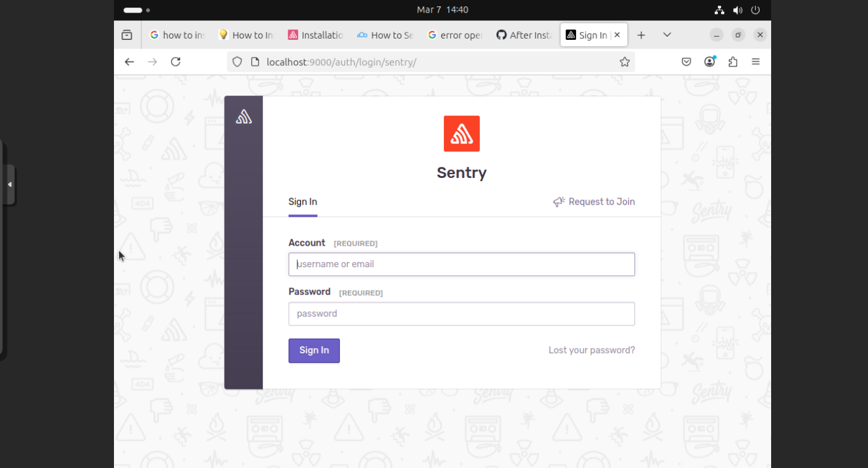Click the extensions puzzle piece icon
This screenshot has width=868, height=468.
click(733, 61)
